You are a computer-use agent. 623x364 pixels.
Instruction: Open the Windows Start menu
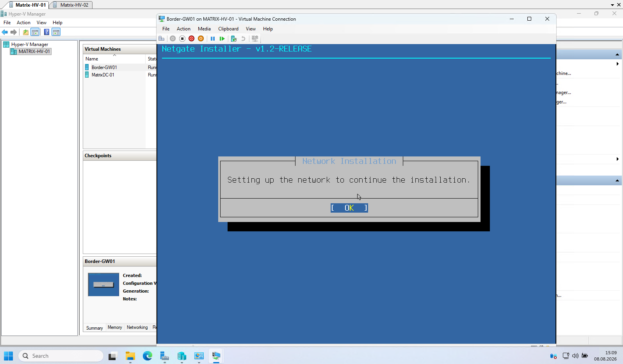pos(9,356)
